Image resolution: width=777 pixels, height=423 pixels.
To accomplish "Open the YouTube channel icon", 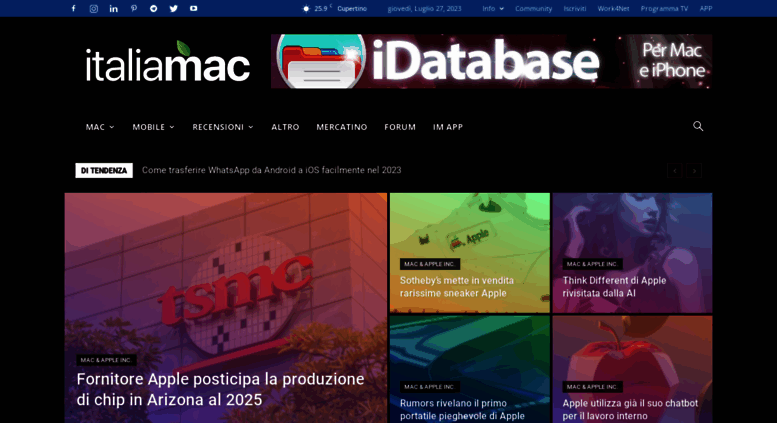I will [x=193, y=8].
